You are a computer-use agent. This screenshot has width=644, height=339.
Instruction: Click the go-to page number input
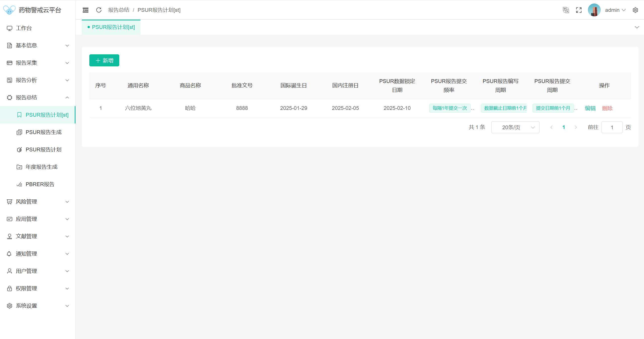click(x=612, y=127)
